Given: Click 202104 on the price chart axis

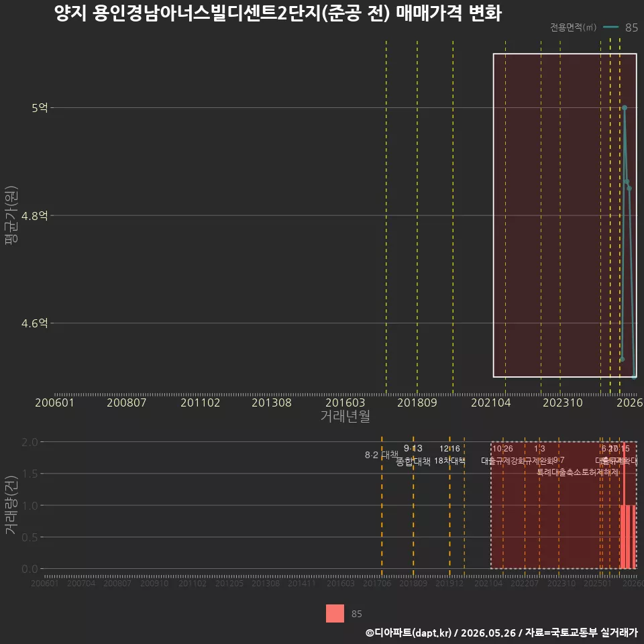Looking at the screenshot, I should click(490, 402).
